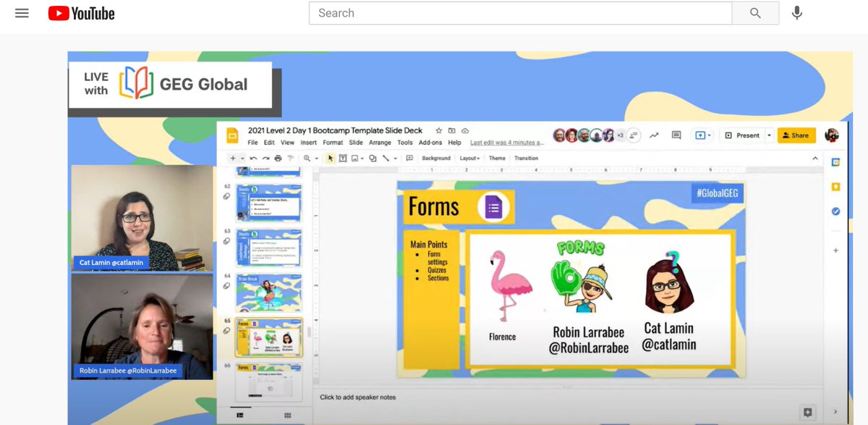Image resolution: width=868 pixels, height=425 pixels.
Task: Click the Undo arrow in toolbar
Action: click(x=253, y=158)
